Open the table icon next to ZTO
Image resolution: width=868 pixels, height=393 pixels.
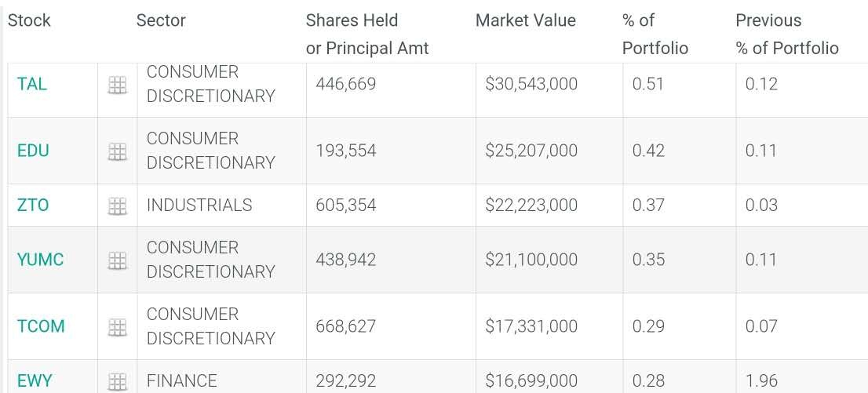pyautogui.click(x=117, y=206)
